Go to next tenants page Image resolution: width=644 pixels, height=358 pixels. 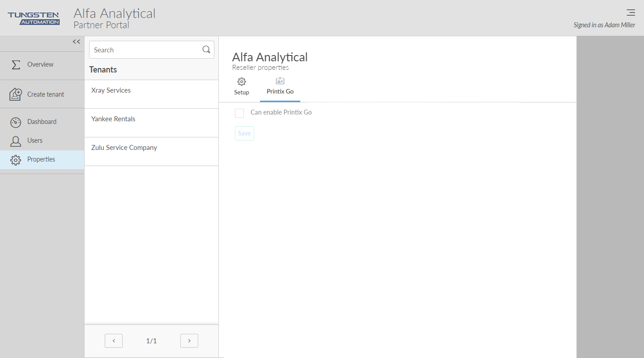[189, 341]
